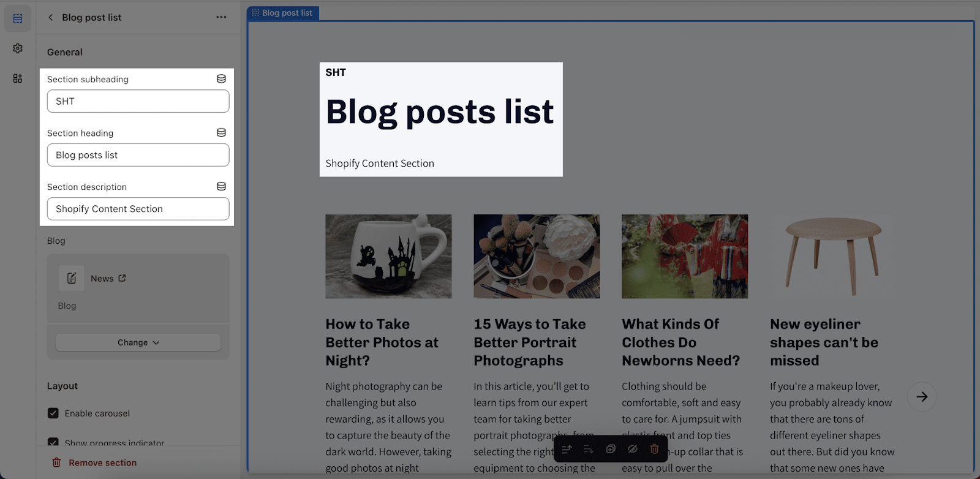Connect dynamic source for Section description

click(221, 187)
